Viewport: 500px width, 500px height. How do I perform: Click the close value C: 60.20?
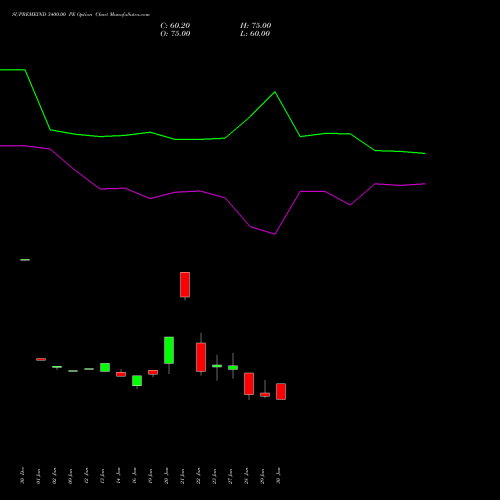click(x=175, y=26)
